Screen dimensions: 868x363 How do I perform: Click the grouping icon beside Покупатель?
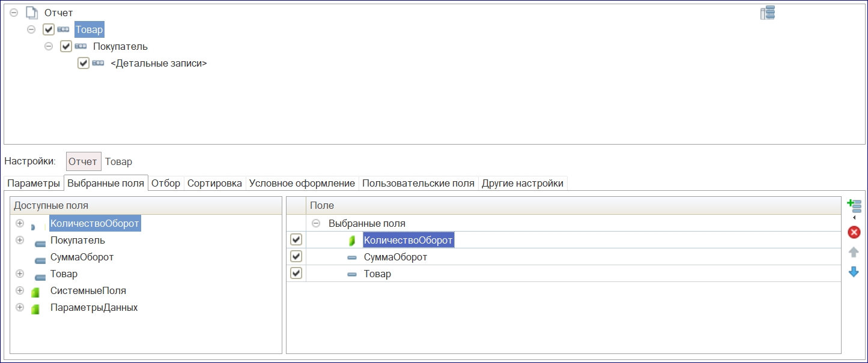tap(80, 46)
